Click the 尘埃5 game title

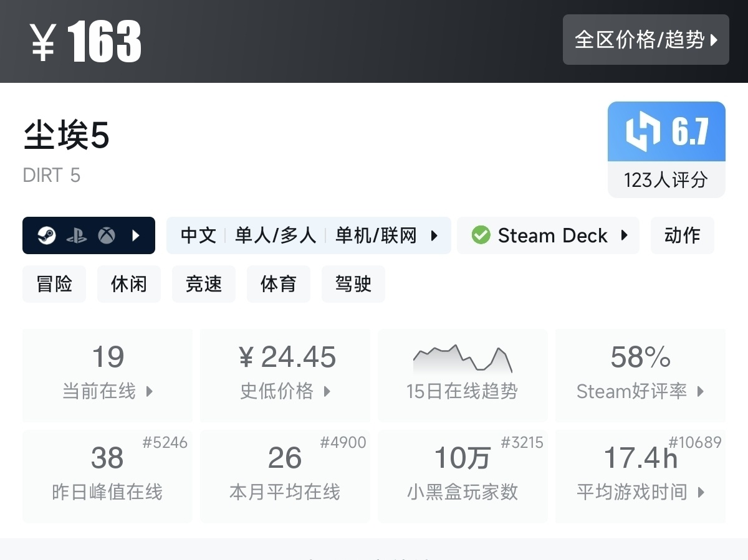pos(66,136)
